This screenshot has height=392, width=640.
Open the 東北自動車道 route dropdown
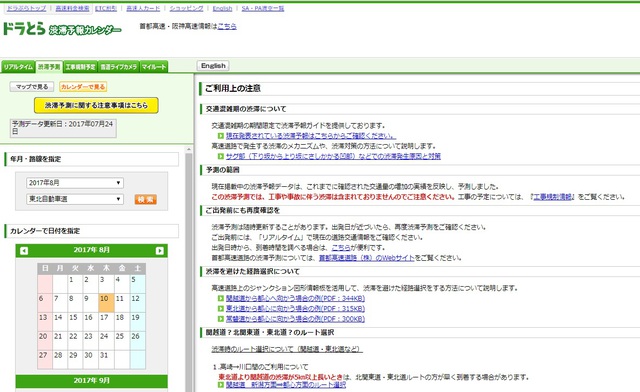[75, 199]
